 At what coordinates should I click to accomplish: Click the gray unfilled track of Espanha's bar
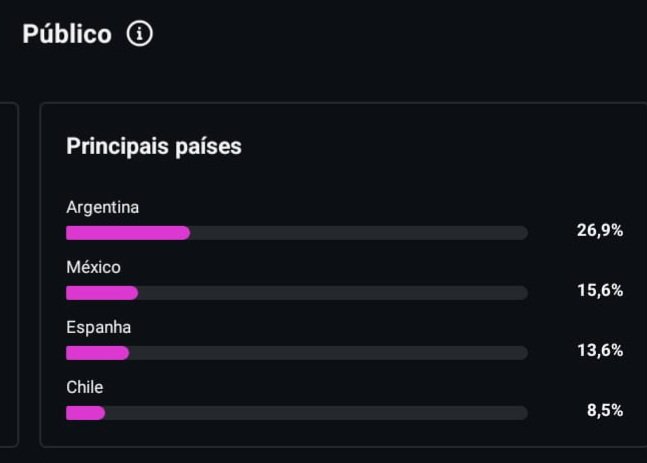[x=328, y=353]
